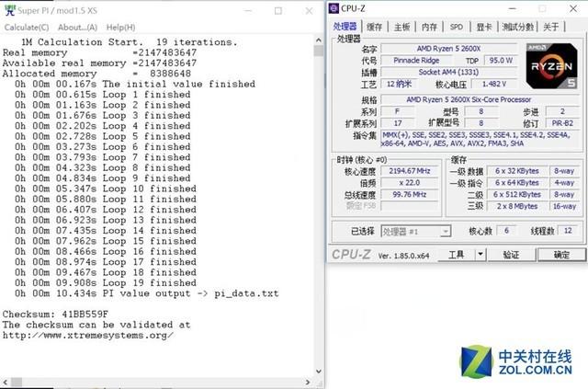This screenshot has height=389, width=588.
Task: Switch to the 缓存 tab
Action: (x=374, y=27)
